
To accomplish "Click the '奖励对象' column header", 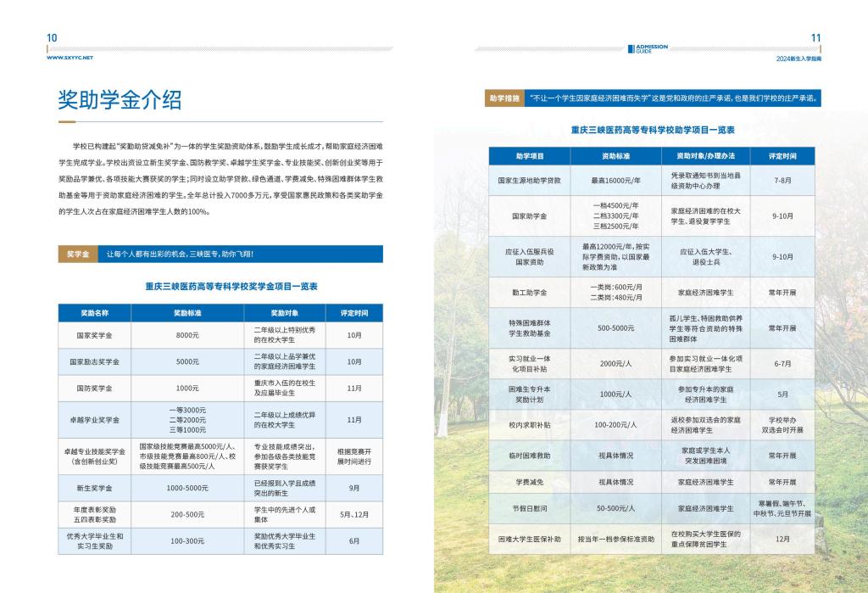I will point(285,313).
